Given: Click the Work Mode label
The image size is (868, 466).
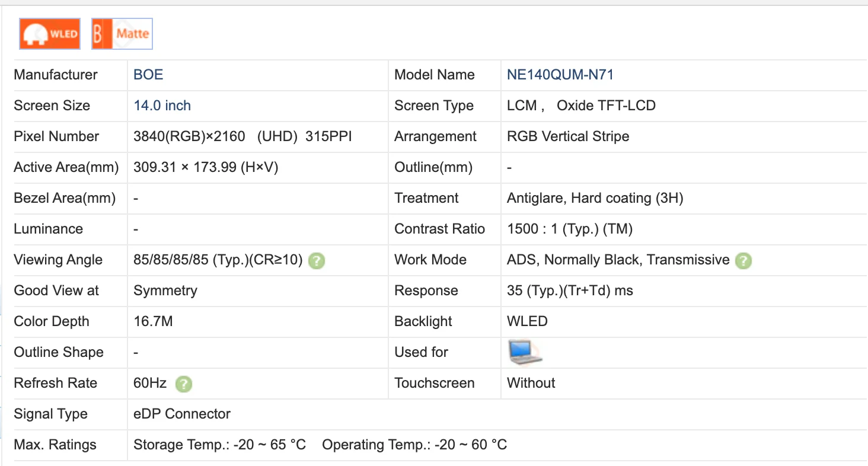Looking at the screenshot, I should pos(430,260).
